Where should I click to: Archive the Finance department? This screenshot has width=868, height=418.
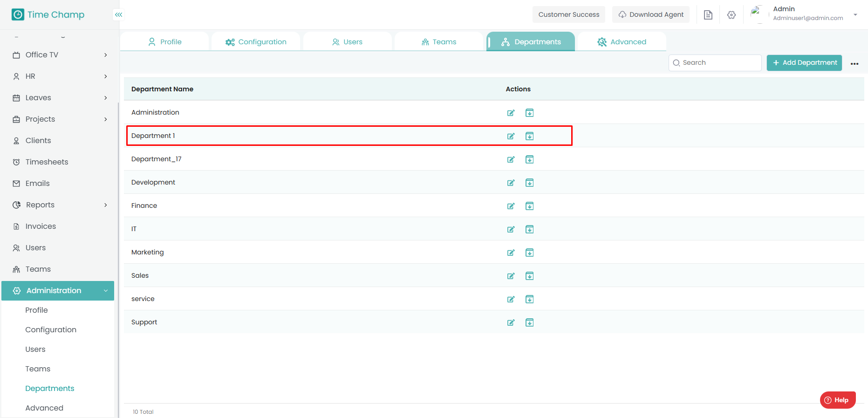(530, 206)
